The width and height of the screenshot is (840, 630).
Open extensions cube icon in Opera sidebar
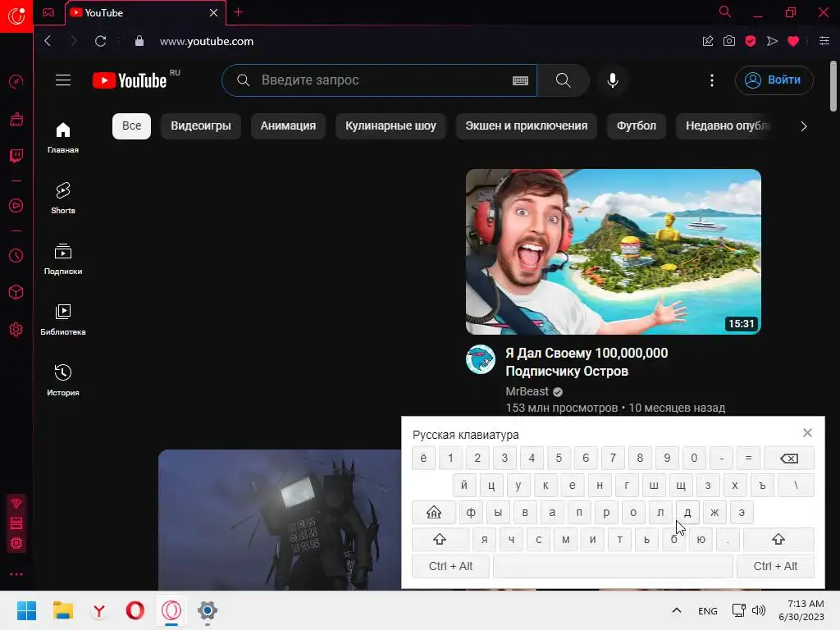click(16, 293)
